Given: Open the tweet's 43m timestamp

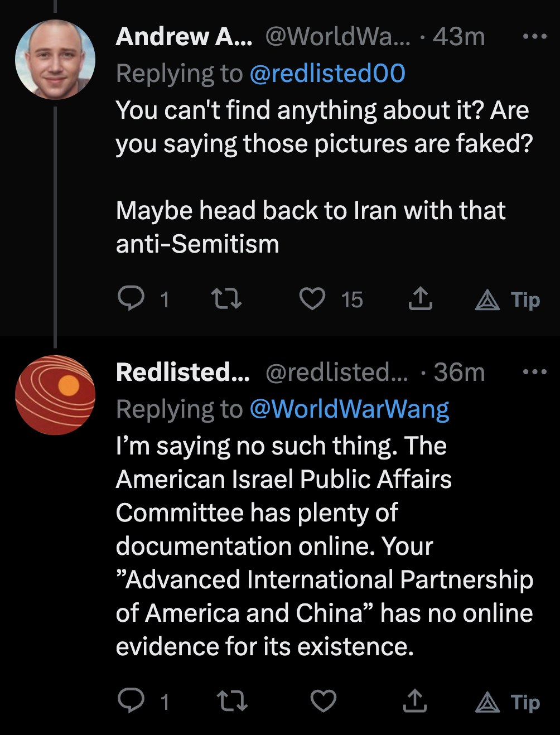Looking at the screenshot, I should tap(458, 37).
